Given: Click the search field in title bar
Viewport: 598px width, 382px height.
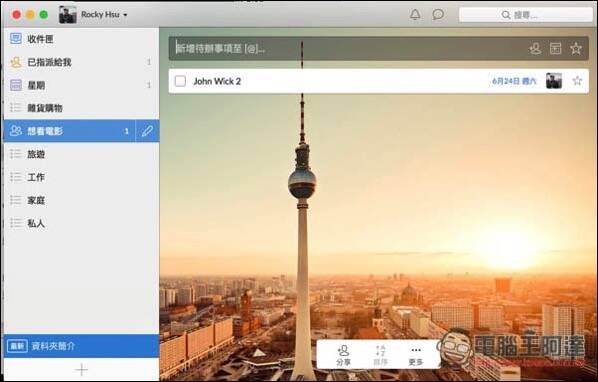Looking at the screenshot, I should (x=526, y=15).
